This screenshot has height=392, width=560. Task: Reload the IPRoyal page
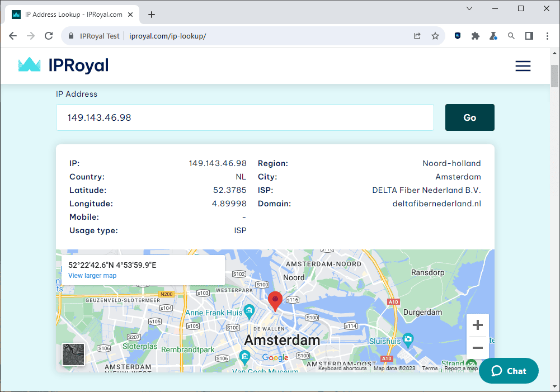point(49,36)
